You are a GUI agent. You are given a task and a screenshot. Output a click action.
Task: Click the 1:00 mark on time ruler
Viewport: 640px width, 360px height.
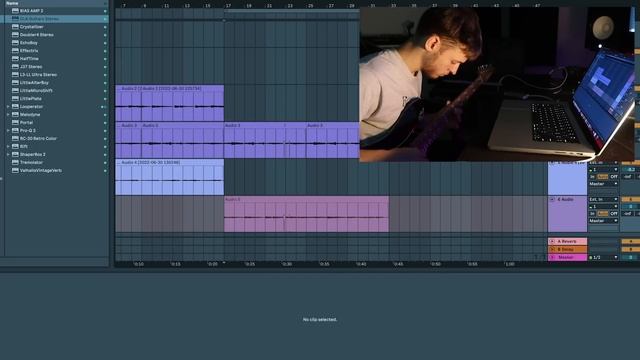pyautogui.click(x=510, y=264)
